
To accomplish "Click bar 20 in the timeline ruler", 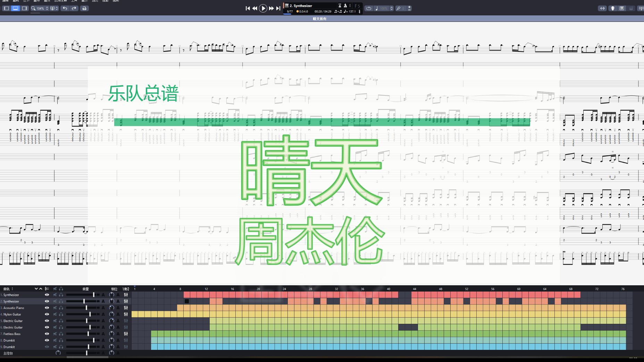I will 258,289.
